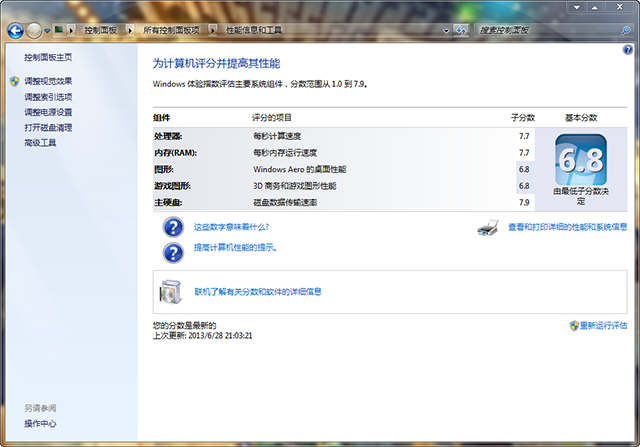Select the 控制面板 breadcrumb

pos(100,30)
